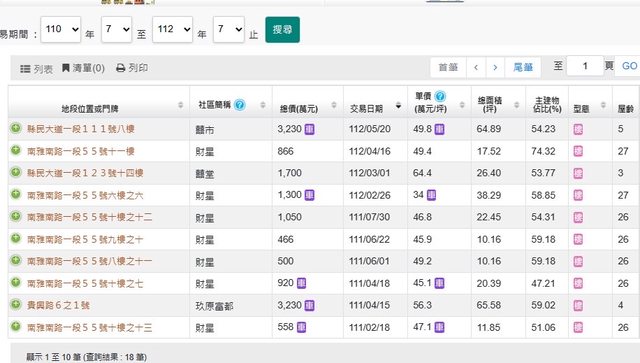The image size is (640, 363).
Task: Click 單價 help question icon
Action: (440, 96)
